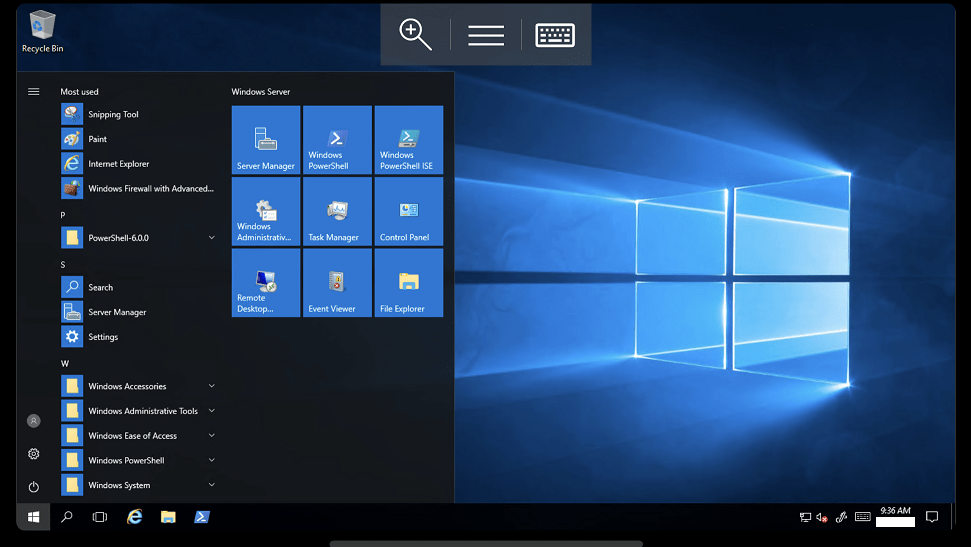
Task: Open the Server Manager tile
Action: (266, 140)
